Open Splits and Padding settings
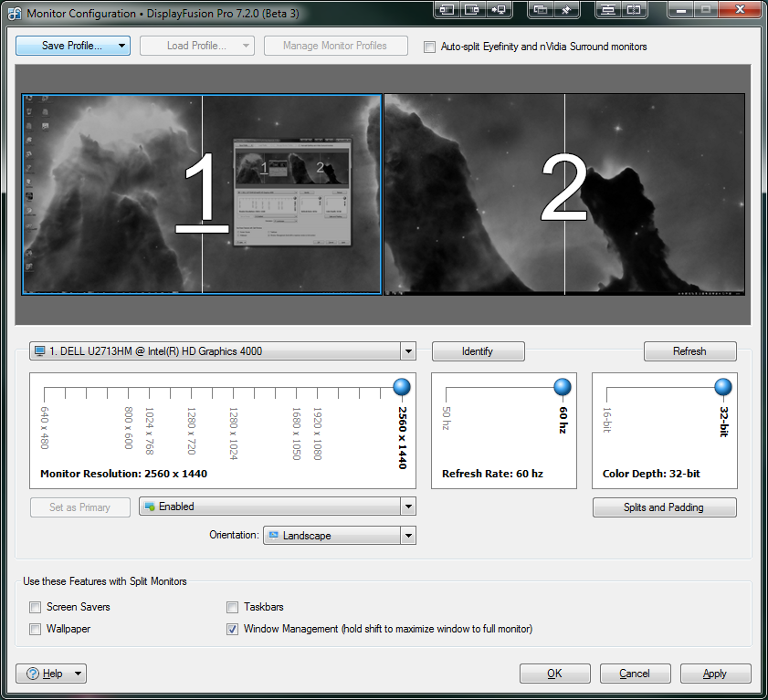 click(x=664, y=507)
